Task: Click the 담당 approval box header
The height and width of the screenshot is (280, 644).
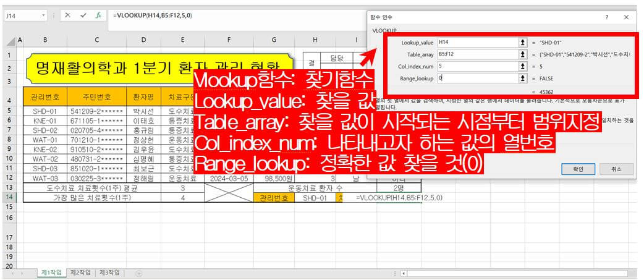Action: coord(336,57)
